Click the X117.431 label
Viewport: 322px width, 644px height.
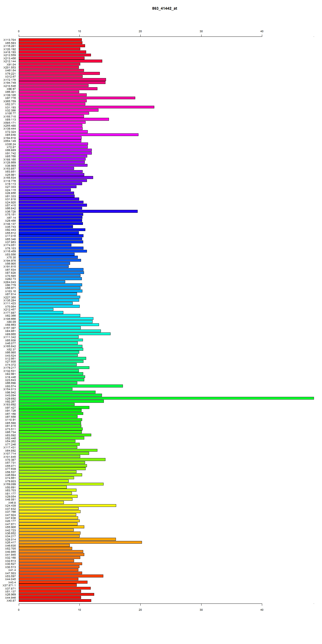[x=9, y=447]
